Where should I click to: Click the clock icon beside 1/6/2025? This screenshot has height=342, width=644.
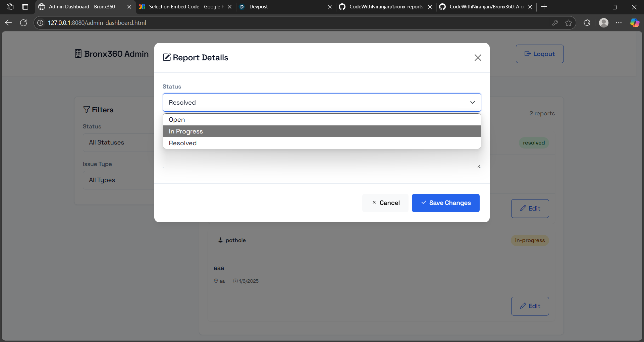coord(235,281)
